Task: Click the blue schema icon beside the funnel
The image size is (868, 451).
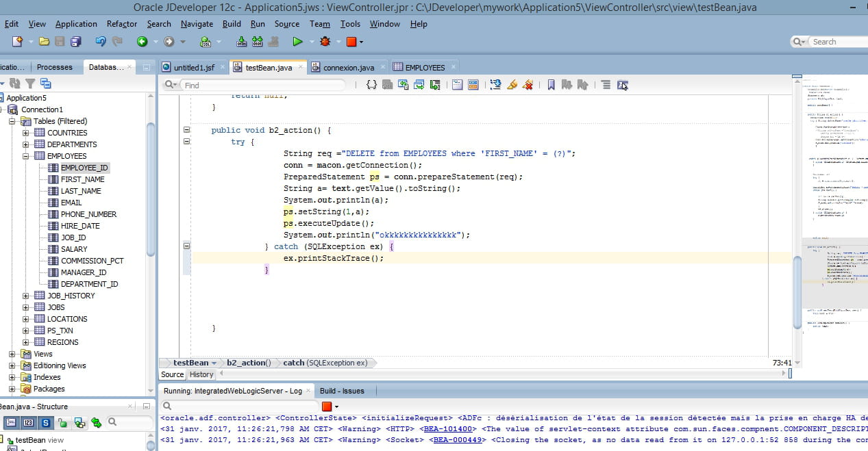Action: coord(46,83)
